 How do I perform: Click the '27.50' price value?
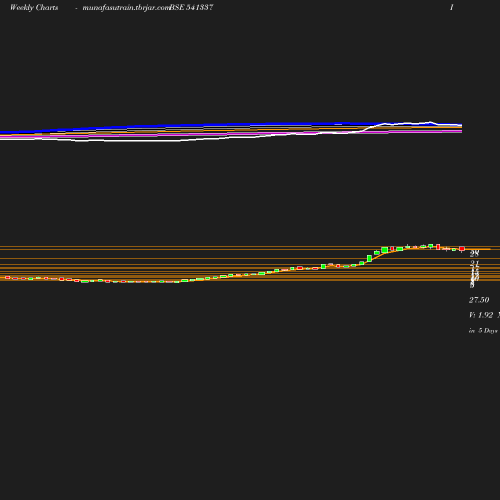pyautogui.click(x=479, y=300)
